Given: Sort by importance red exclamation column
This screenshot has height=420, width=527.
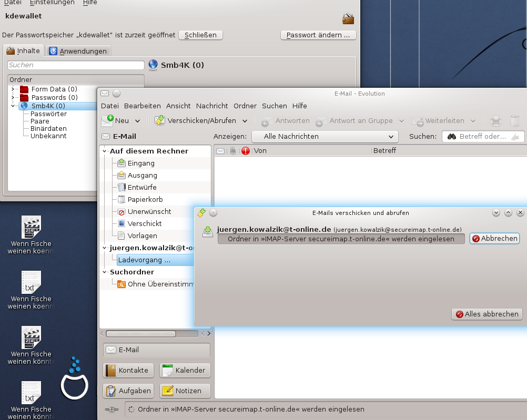Looking at the screenshot, I should (x=246, y=151).
